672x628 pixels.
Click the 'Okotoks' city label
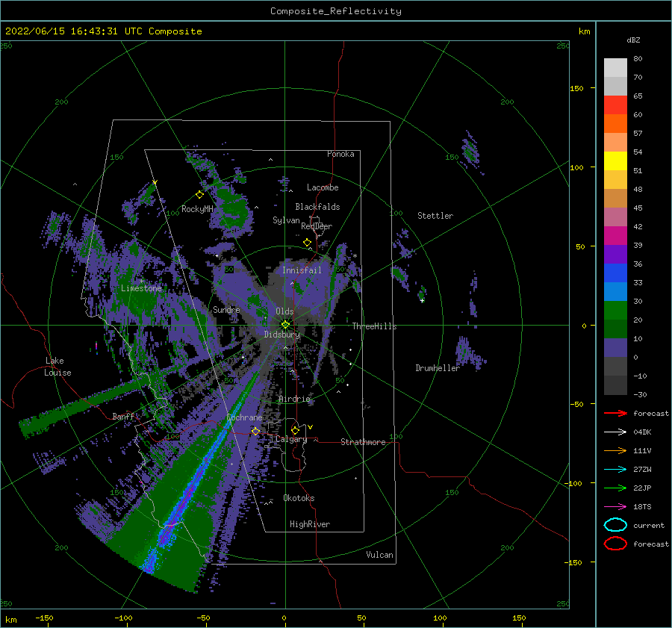[299, 498]
